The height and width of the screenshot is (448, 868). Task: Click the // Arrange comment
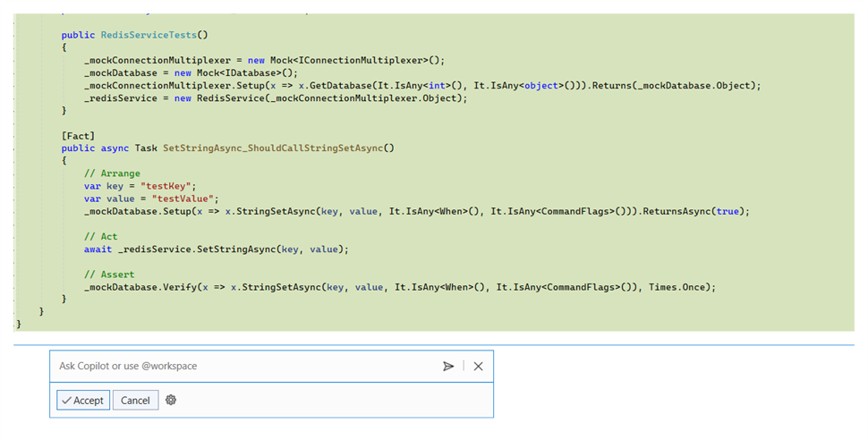click(112, 173)
